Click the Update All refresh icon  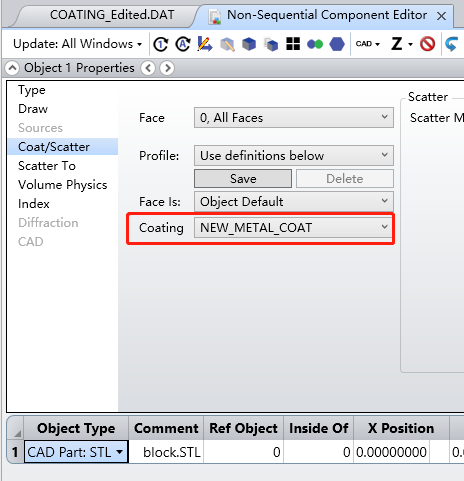coord(183,44)
